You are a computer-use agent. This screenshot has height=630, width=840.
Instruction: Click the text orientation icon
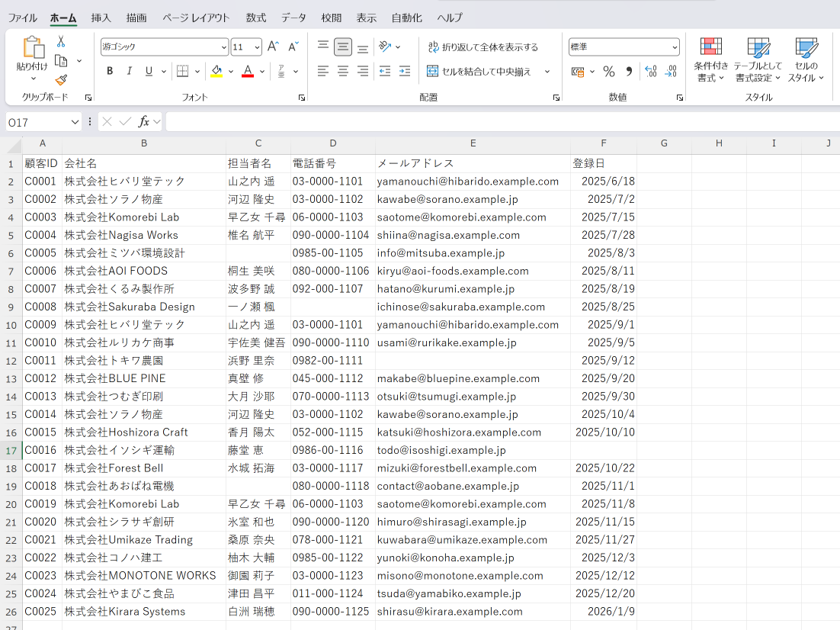point(385,47)
